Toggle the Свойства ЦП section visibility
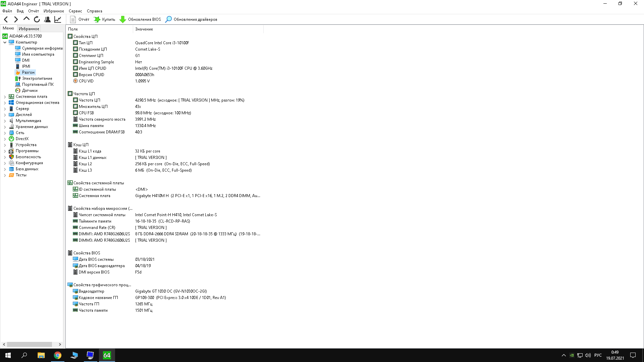644x362 pixels. tap(86, 36)
